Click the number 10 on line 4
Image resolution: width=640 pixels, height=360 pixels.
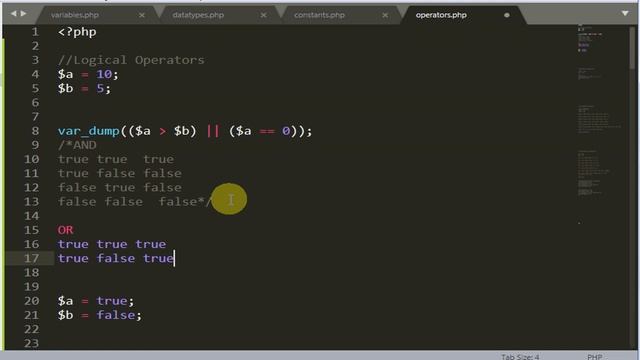point(104,74)
